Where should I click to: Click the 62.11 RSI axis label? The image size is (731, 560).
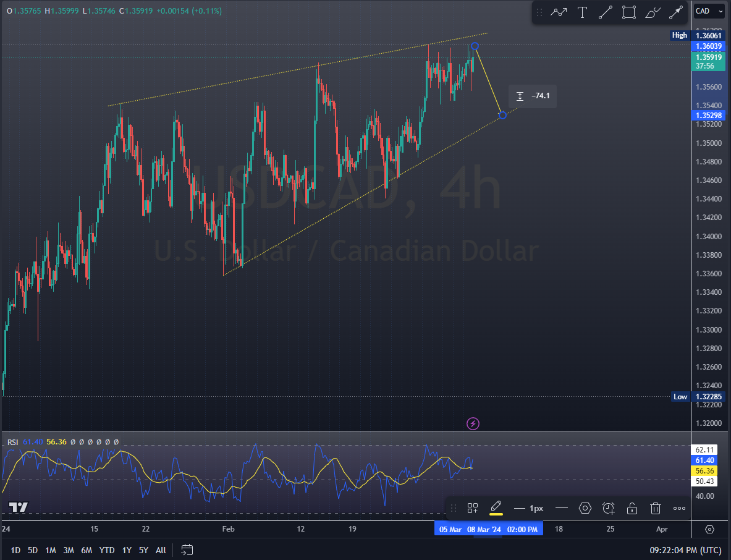point(704,450)
